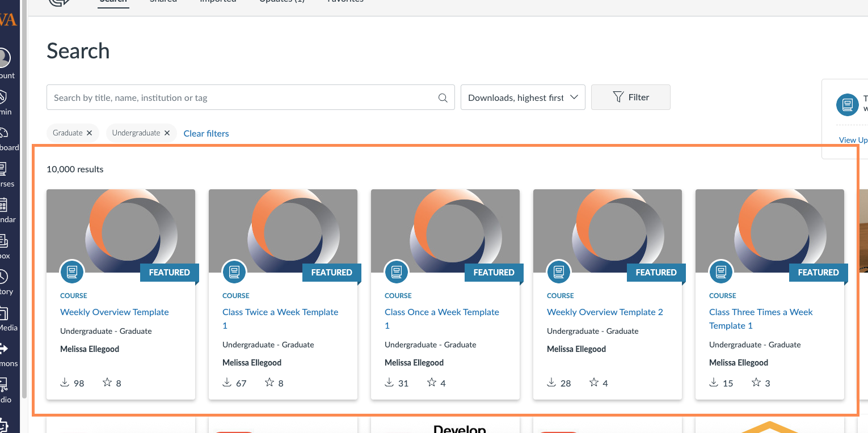
Task: Click course icon on Weekly Overview Template 2 card
Action: [559, 272]
